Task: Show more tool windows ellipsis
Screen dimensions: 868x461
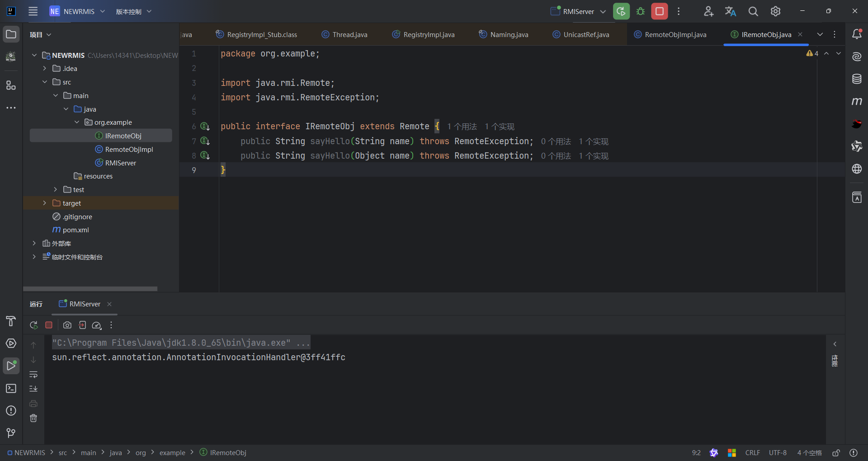Action: (11, 108)
